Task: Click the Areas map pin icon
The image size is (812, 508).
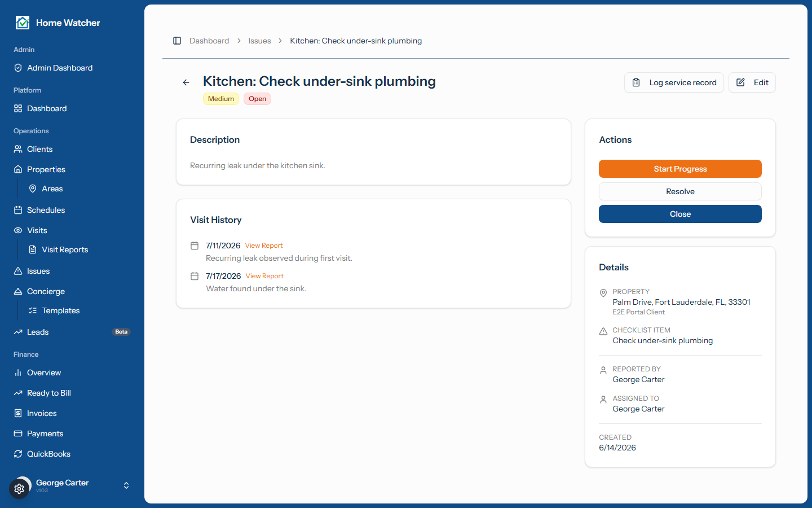Action: (33, 189)
